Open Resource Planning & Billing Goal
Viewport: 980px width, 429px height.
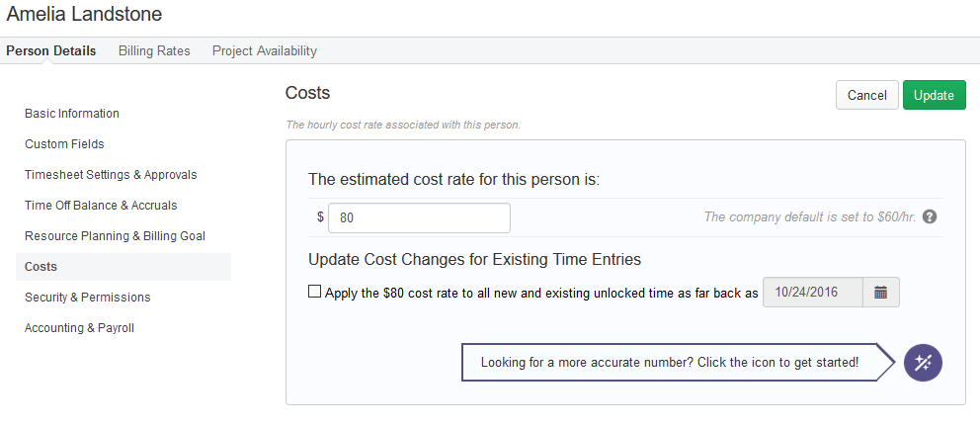(115, 236)
